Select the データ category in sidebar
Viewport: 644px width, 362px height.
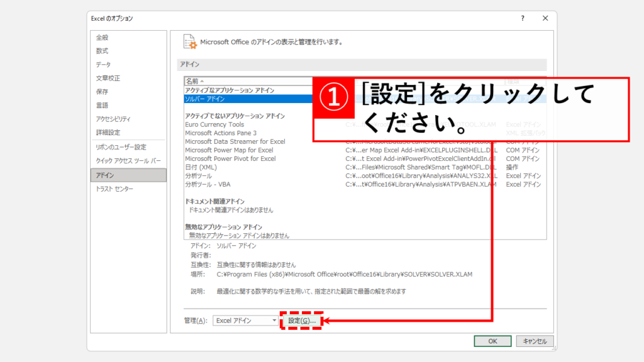tap(104, 65)
